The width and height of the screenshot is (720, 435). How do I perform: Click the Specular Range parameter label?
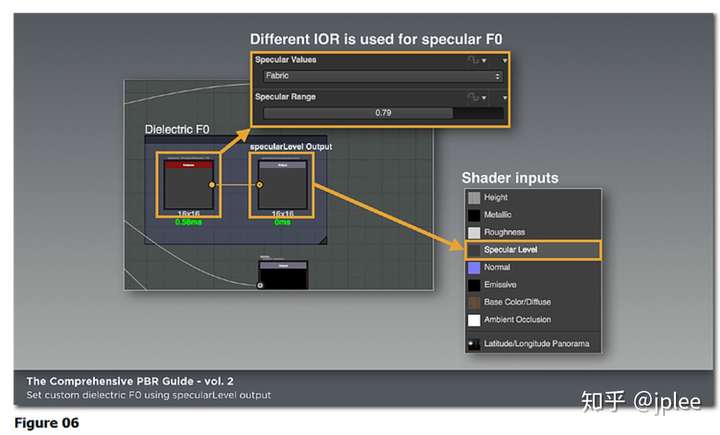coord(285,97)
